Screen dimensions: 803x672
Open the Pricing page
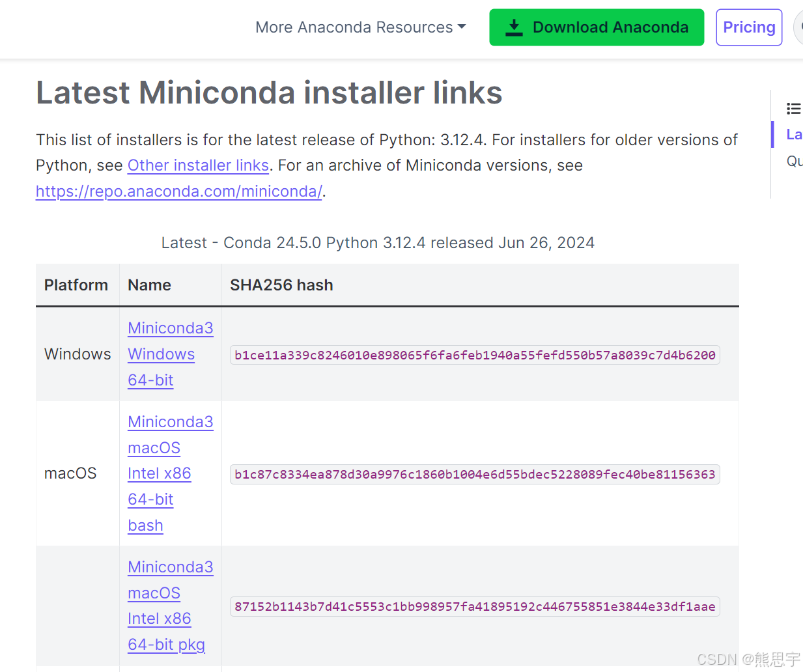click(749, 27)
